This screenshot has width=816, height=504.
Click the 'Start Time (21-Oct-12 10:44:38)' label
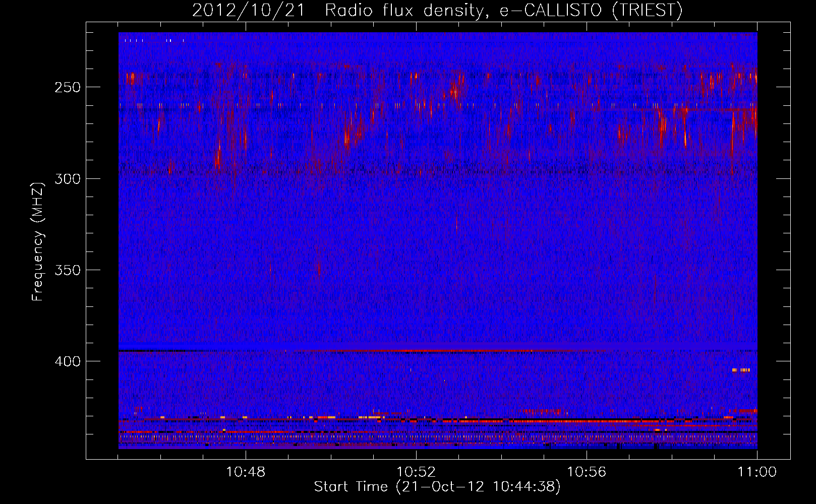tap(437, 487)
